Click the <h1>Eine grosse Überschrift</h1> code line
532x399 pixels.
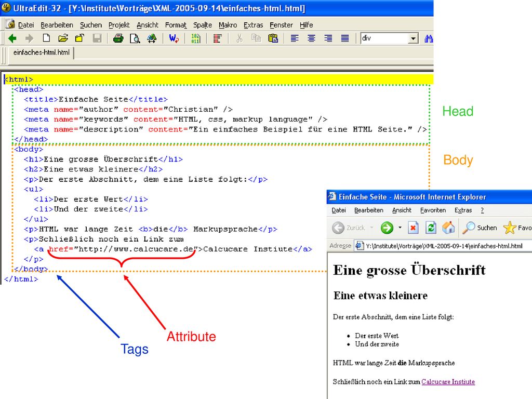click(103, 159)
